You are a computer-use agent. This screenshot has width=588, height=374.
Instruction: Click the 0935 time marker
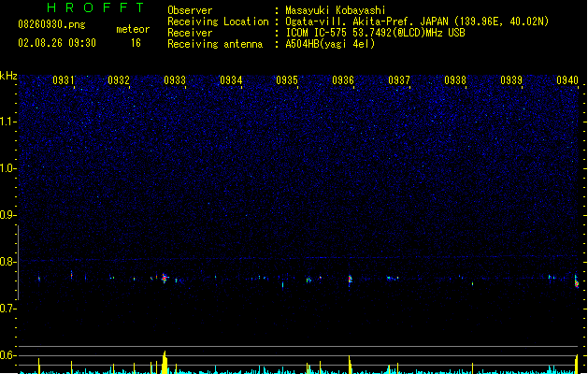point(287,80)
